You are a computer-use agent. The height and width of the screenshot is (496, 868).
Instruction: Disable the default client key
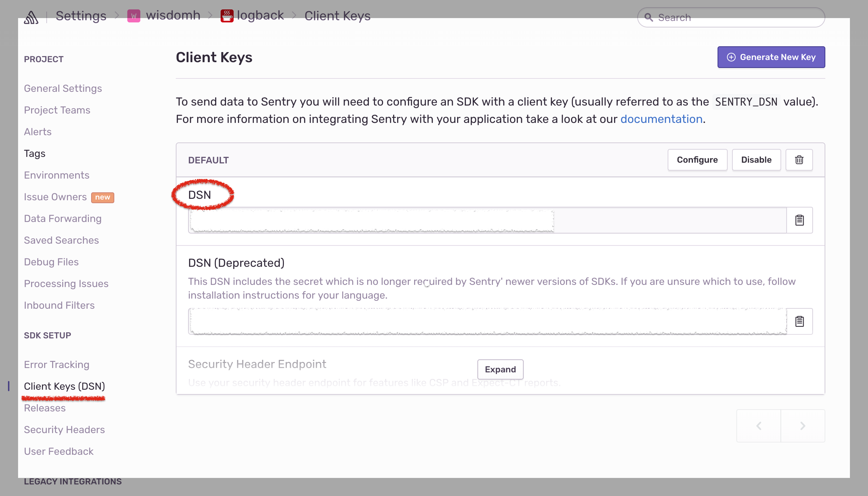756,160
